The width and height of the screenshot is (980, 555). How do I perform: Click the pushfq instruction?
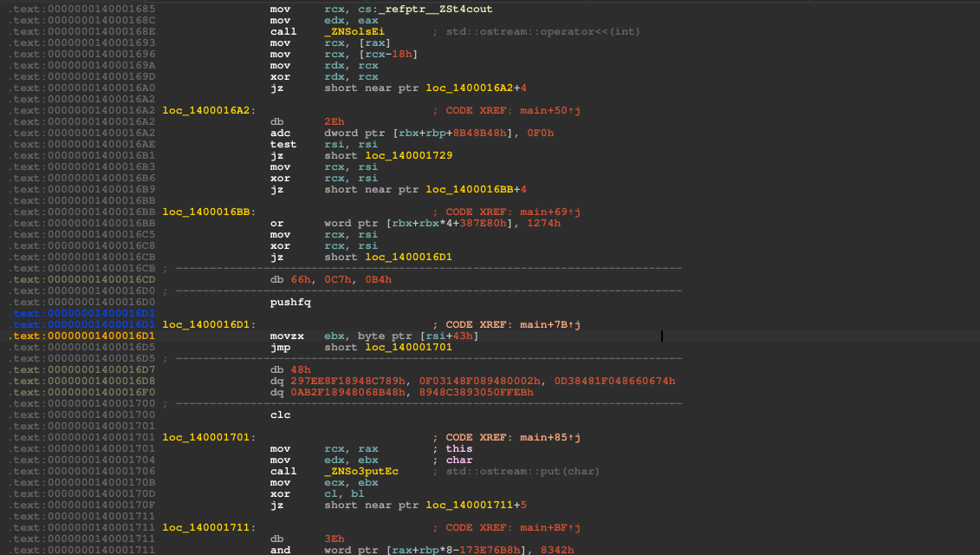coord(290,303)
